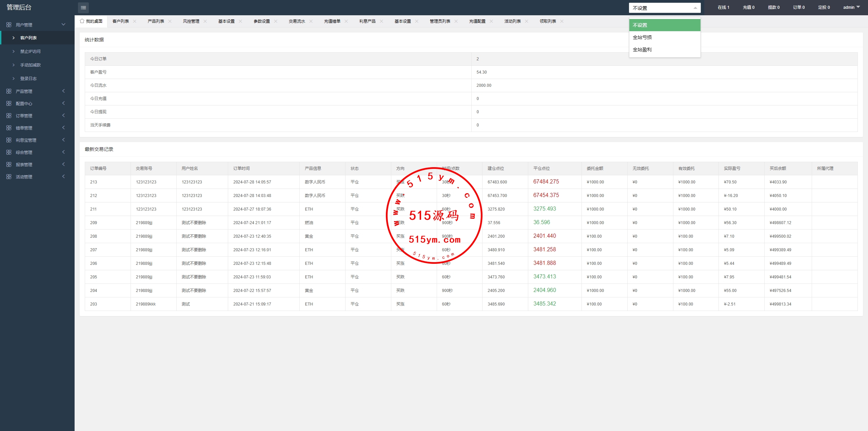Open 禁止IP访问 in the sidebar
868x431 pixels.
click(x=30, y=52)
